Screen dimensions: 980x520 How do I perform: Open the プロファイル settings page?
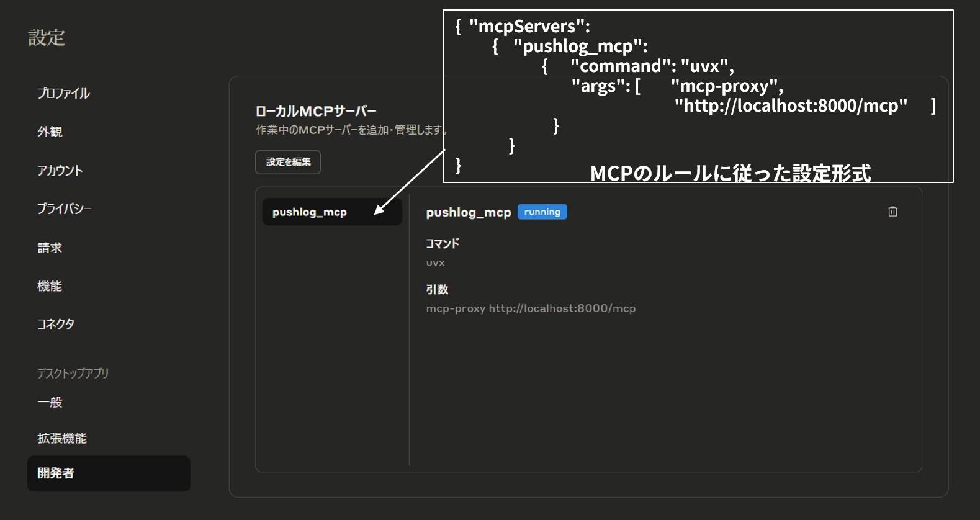(63, 93)
